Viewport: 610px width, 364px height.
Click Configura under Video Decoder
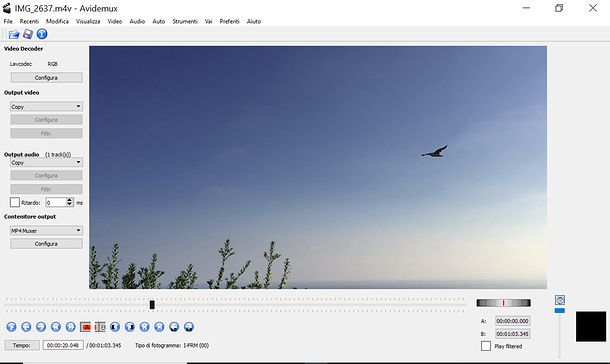[x=46, y=77]
